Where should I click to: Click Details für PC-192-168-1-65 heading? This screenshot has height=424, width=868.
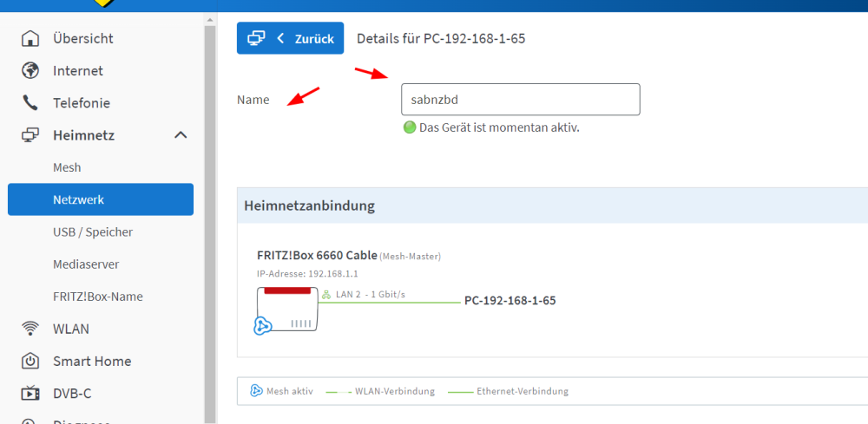point(441,39)
